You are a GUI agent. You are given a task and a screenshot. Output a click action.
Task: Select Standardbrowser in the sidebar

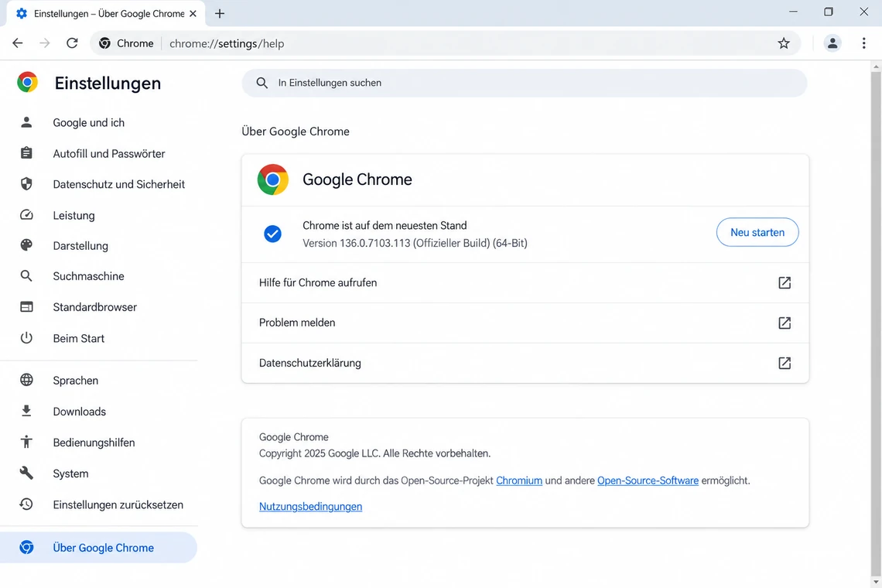pos(98,307)
